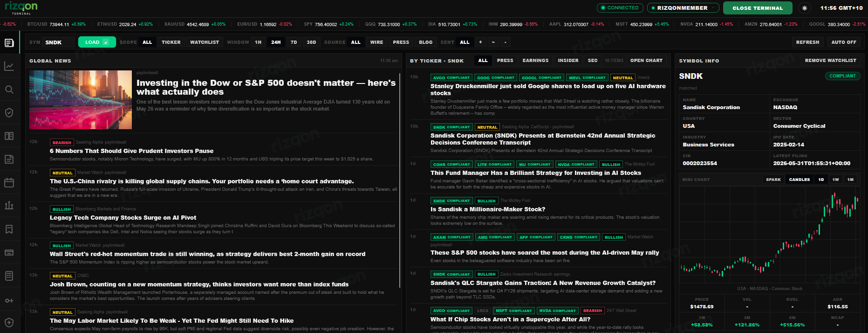Filter sentiment by the minus icon
Screen dimensions: 868x333
[506, 42]
